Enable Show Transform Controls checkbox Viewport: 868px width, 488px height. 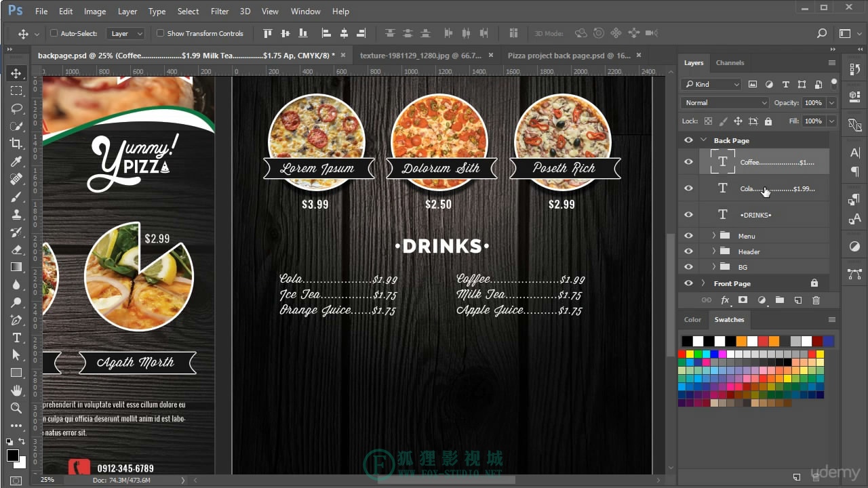pos(160,33)
